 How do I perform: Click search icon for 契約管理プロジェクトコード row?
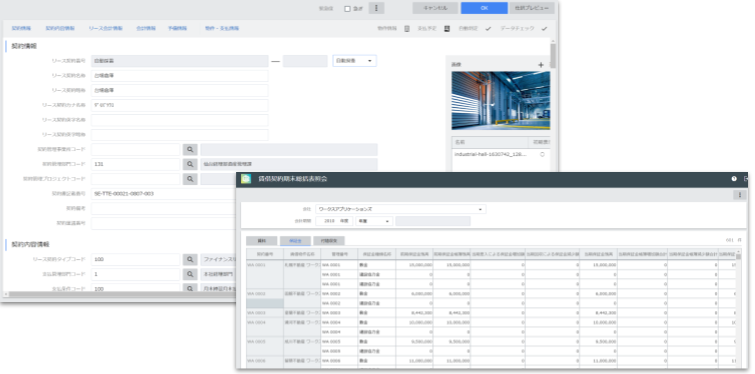pyautogui.click(x=190, y=179)
